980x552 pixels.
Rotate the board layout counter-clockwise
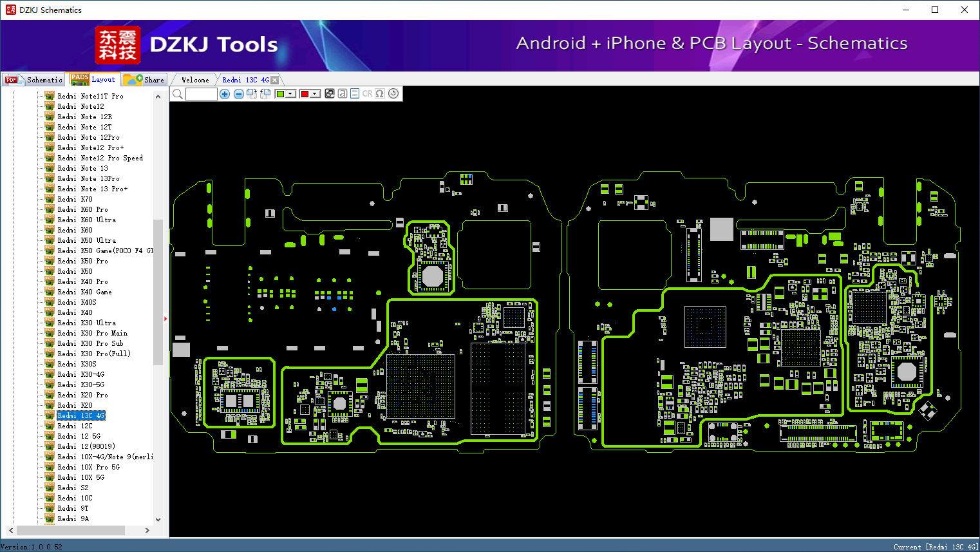tap(265, 94)
